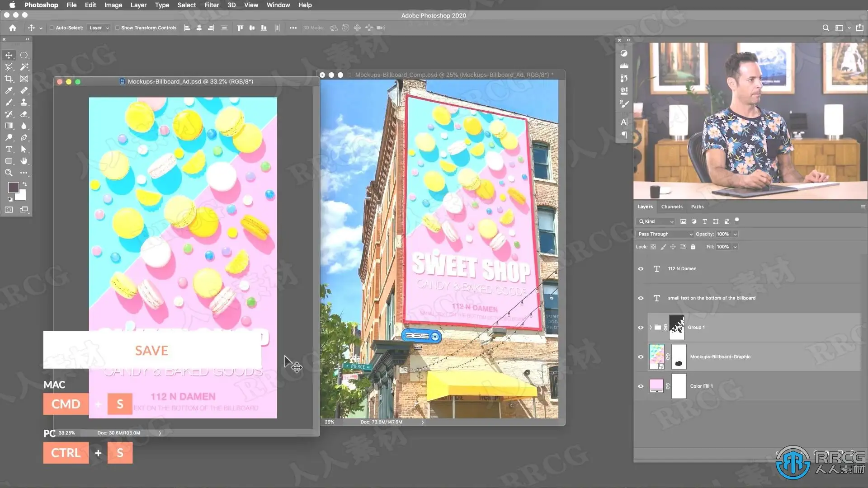Select the Hand tool
Screen dimensions: 868x488
pyautogui.click(x=24, y=161)
